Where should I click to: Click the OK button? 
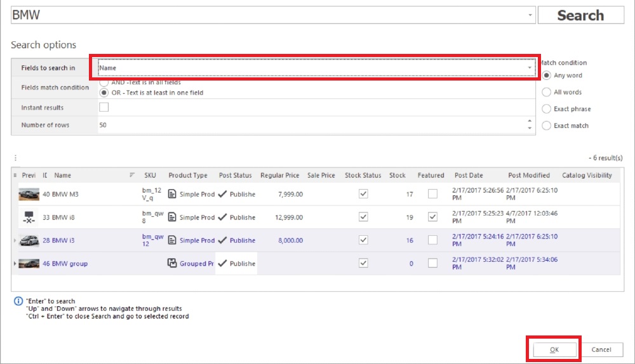[x=554, y=349]
